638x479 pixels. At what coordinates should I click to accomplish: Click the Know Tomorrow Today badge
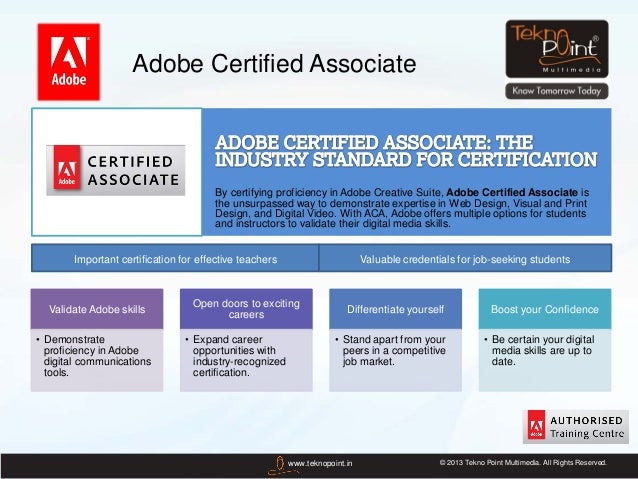pyautogui.click(x=557, y=91)
